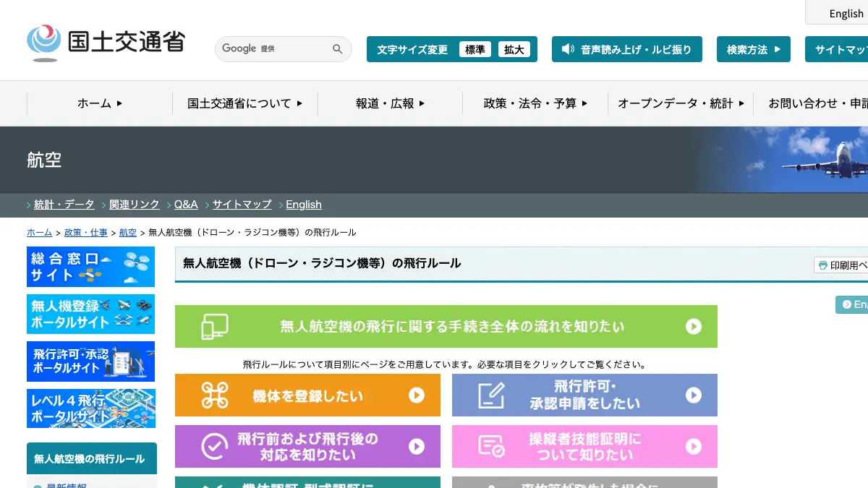Open the レベル4飛行ポータルサイト banner
The height and width of the screenshot is (488, 868).
tap(91, 408)
